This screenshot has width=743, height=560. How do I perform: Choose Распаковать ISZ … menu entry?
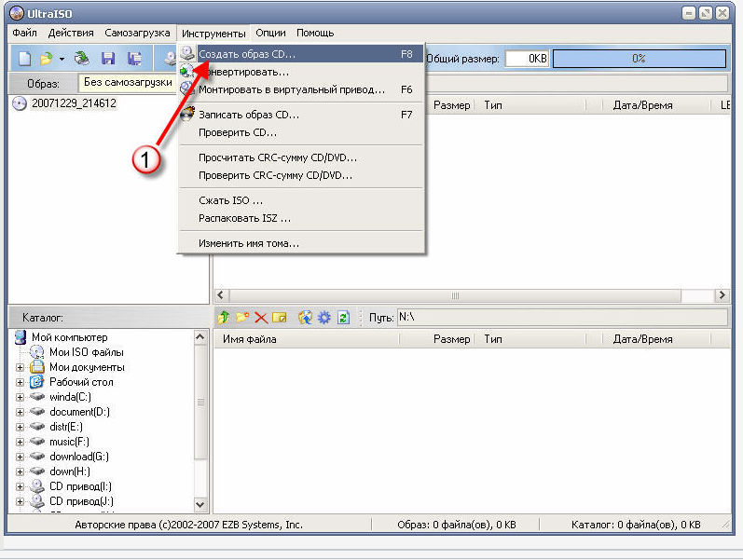click(300, 218)
